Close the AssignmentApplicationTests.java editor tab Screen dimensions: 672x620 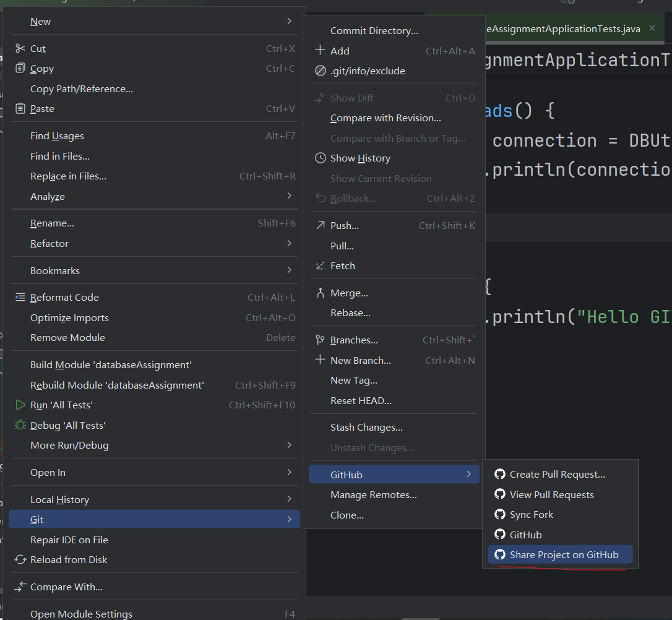pos(652,28)
